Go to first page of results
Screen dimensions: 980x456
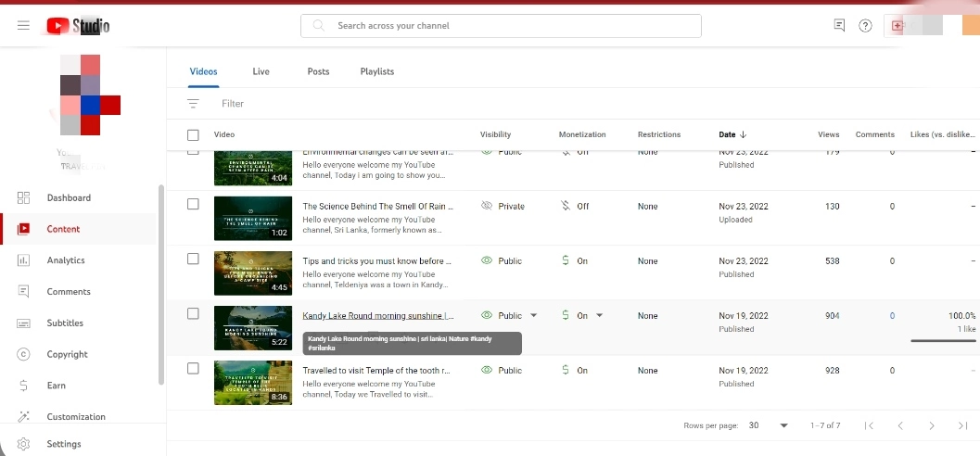click(x=869, y=425)
